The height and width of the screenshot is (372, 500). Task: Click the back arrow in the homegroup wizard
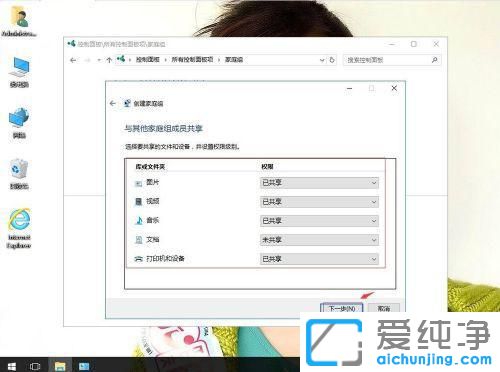[x=113, y=103]
